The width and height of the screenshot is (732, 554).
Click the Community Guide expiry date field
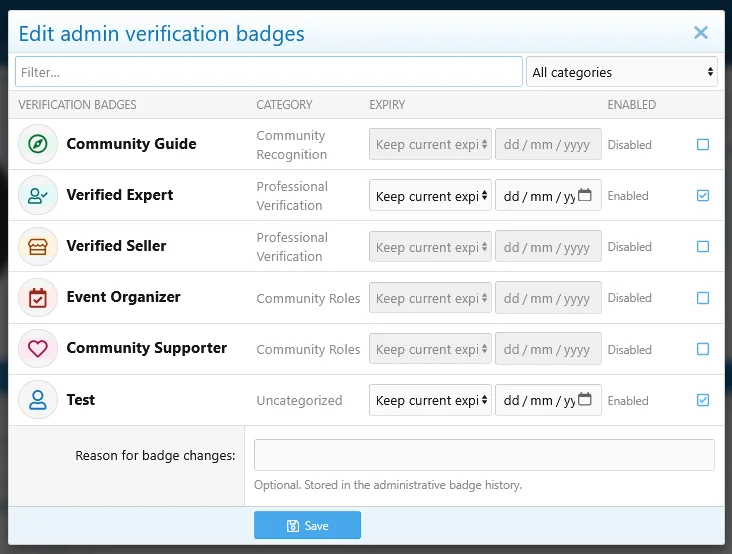[x=548, y=144]
